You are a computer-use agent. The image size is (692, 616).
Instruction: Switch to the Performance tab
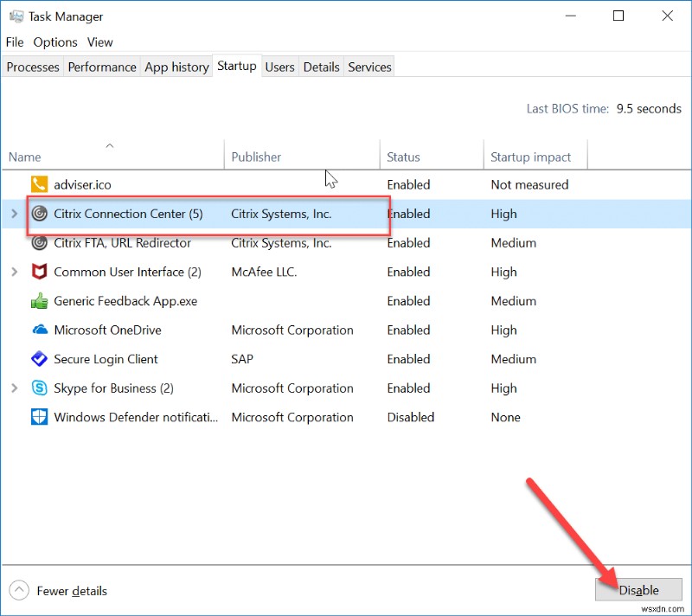point(101,66)
